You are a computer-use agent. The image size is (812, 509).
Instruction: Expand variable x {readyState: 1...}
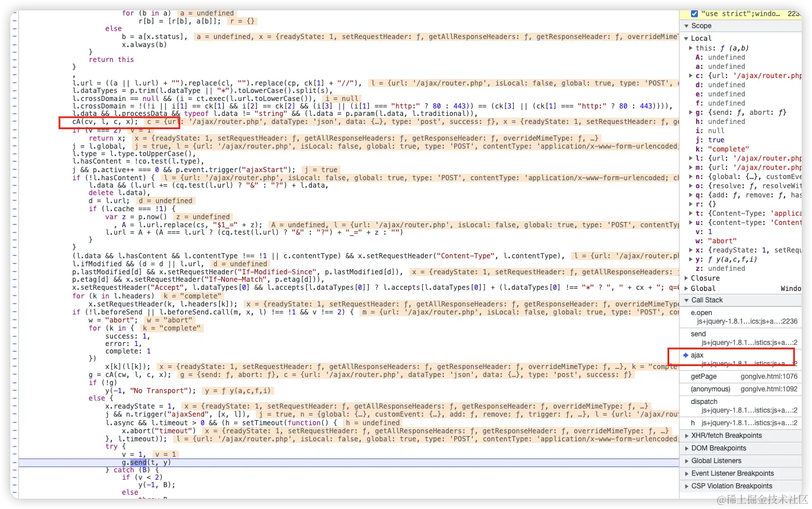pyautogui.click(x=691, y=250)
